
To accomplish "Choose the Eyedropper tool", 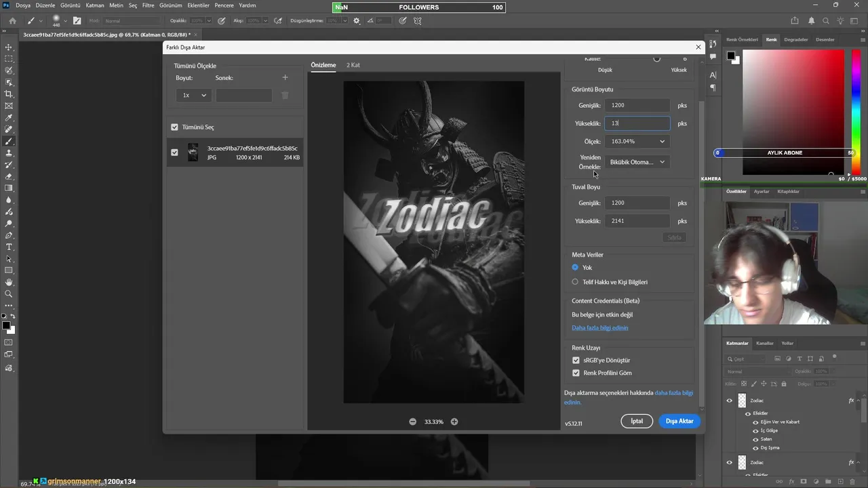I will coord(9,118).
